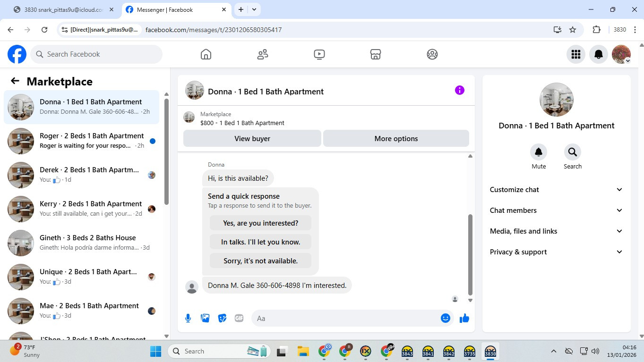Open the Marketplace storefront icon
644x362 pixels.
tap(376, 54)
